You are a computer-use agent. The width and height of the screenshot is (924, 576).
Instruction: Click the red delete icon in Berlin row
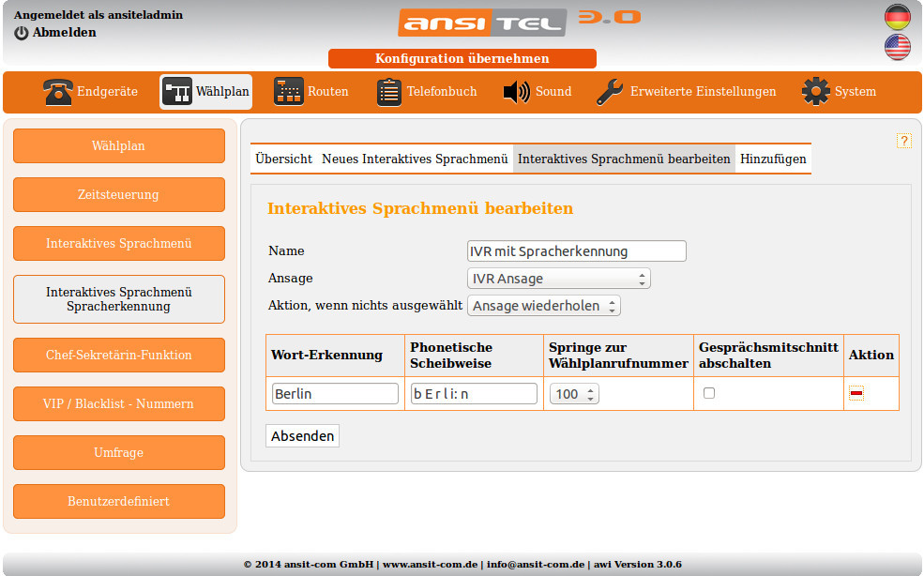856,394
